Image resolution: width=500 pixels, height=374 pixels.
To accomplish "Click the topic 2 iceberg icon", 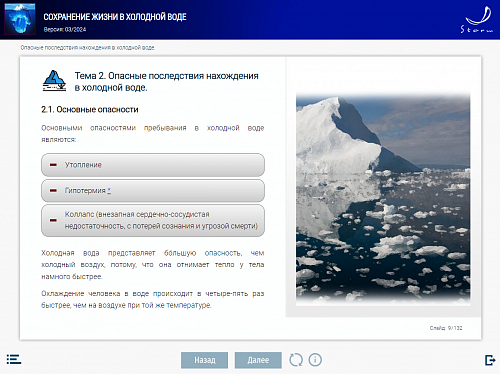I will (54, 81).
